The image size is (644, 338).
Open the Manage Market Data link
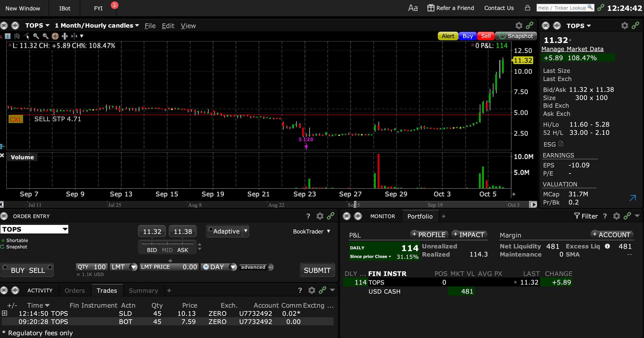click(572, 49)
